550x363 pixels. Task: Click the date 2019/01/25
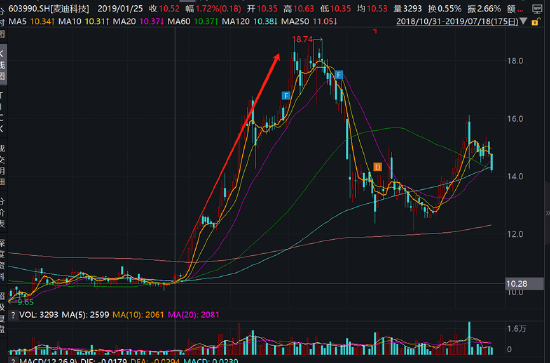(120, 8)
